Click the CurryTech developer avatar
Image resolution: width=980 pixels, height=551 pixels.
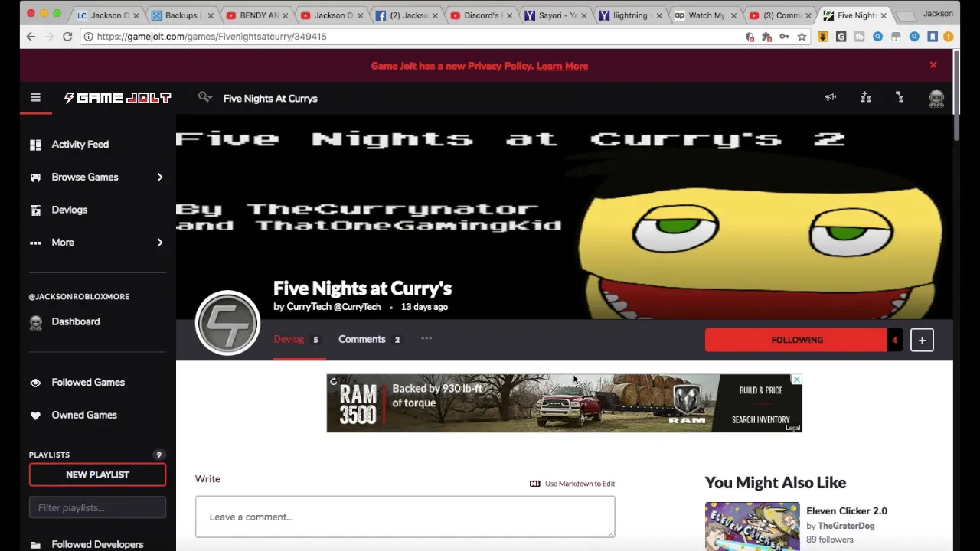(227, 323)
